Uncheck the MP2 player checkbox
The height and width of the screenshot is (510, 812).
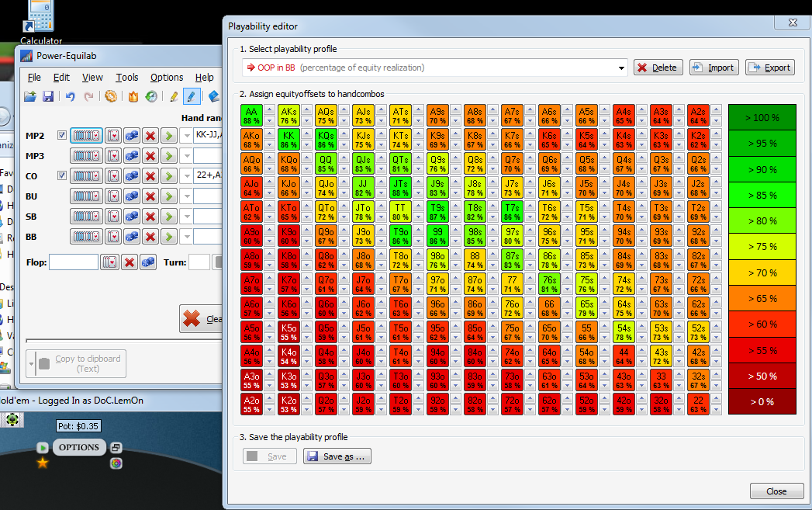pos(61,135)
